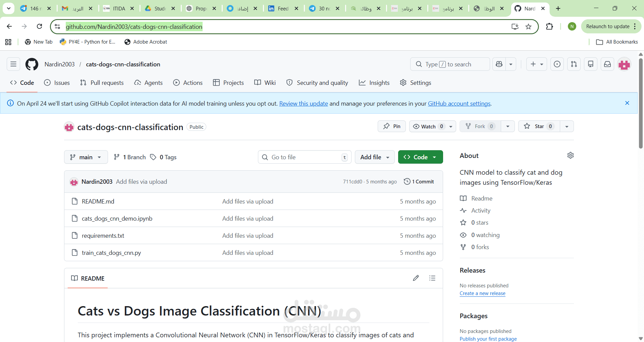Reload the page in browser
Image resolution: width=644 pixels, height=342 pixels.
coord(40,26)
